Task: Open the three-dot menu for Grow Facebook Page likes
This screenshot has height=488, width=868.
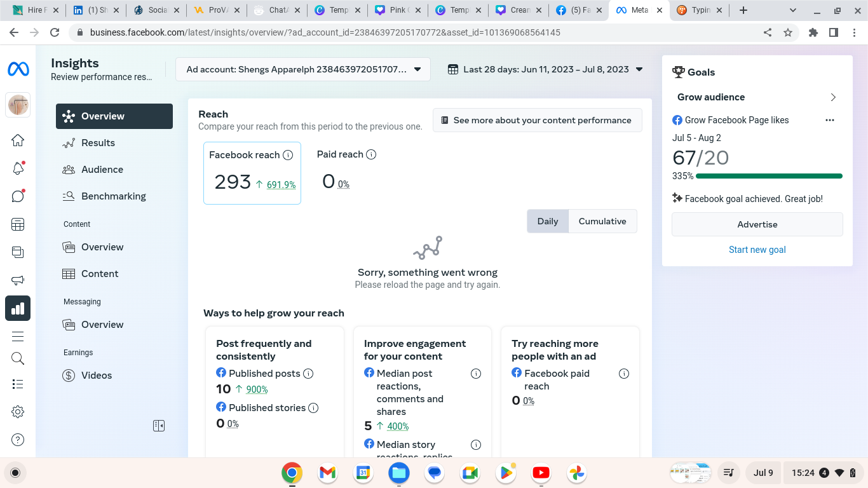Action: coord(829,120)
